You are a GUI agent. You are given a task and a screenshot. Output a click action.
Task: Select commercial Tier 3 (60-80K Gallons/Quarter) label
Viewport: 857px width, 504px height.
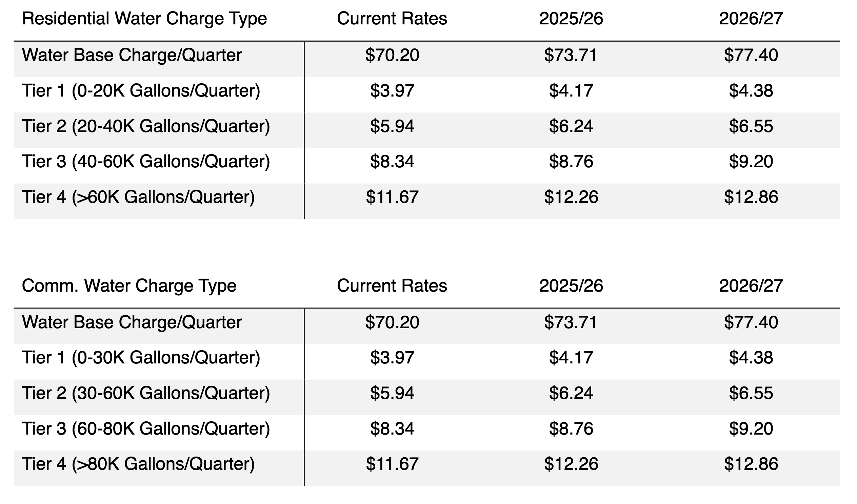(146, 429)
